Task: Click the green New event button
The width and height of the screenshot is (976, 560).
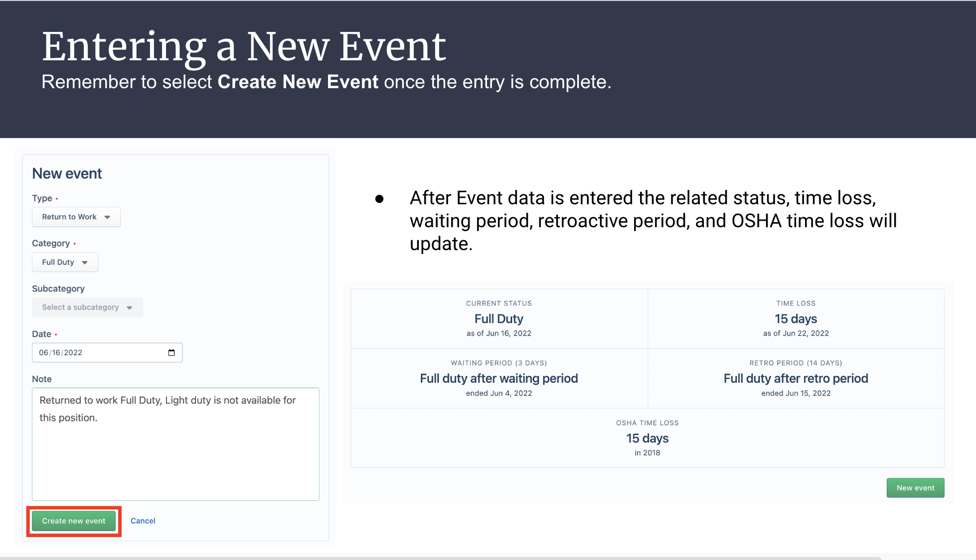Action: tap(915, 488)
